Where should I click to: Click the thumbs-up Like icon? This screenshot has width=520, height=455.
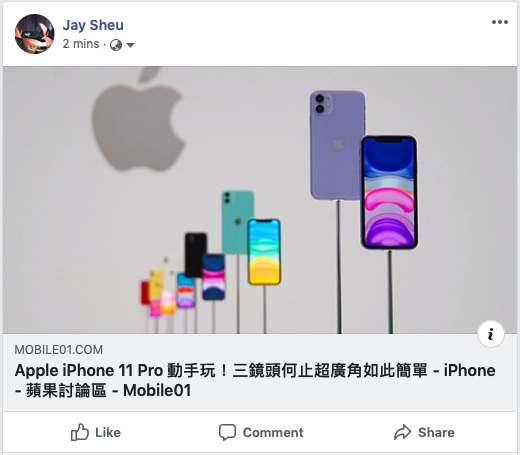80,432
